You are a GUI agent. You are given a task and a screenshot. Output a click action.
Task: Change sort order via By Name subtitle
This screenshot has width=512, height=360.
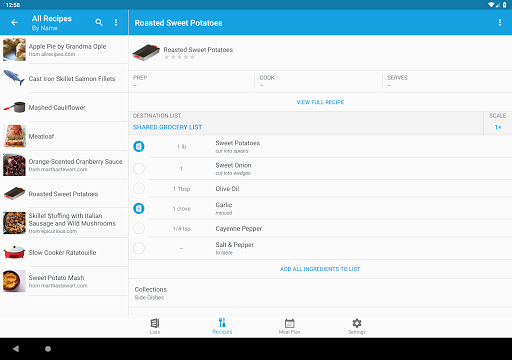tap(45, 28)
